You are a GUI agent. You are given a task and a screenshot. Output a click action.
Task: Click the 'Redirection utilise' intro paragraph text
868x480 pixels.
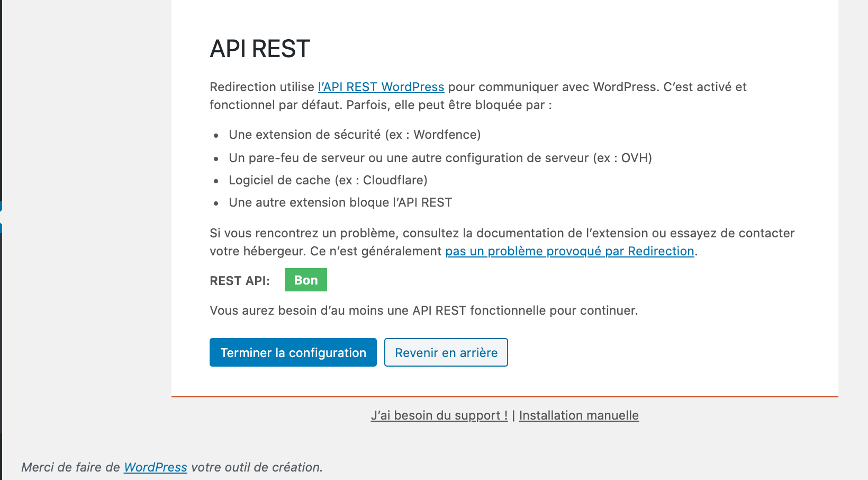coord(263,87)
